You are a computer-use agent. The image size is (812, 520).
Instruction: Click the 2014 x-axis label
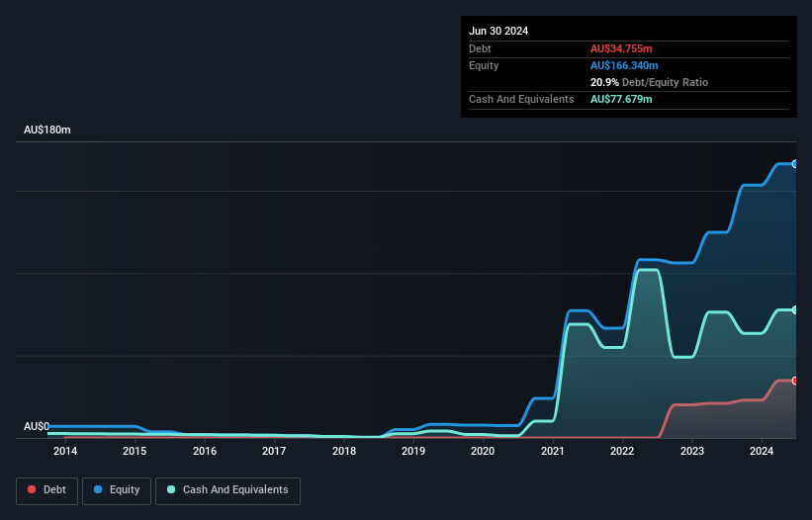coord(65,451)
